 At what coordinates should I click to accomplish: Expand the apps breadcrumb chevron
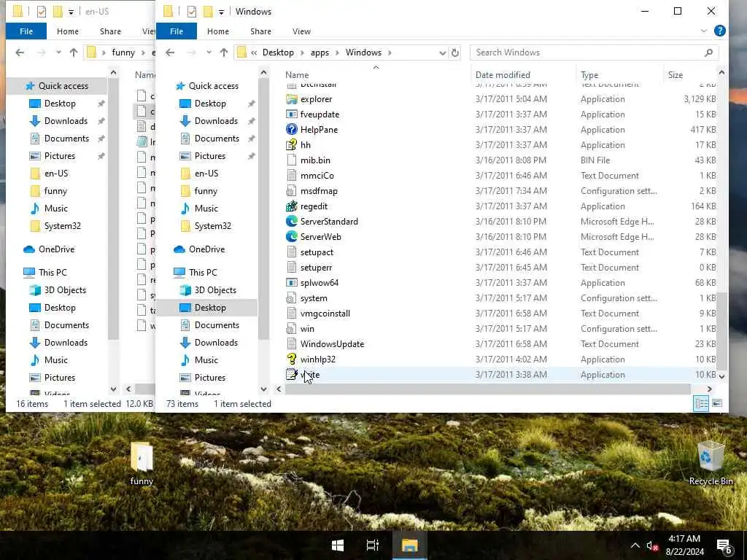337,52
